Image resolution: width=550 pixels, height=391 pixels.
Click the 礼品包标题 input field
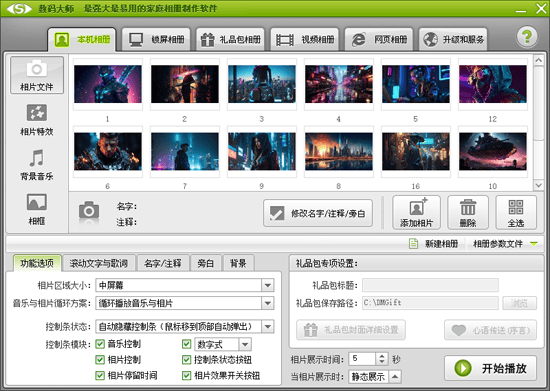pyautogui.click(x=430, y=285)
